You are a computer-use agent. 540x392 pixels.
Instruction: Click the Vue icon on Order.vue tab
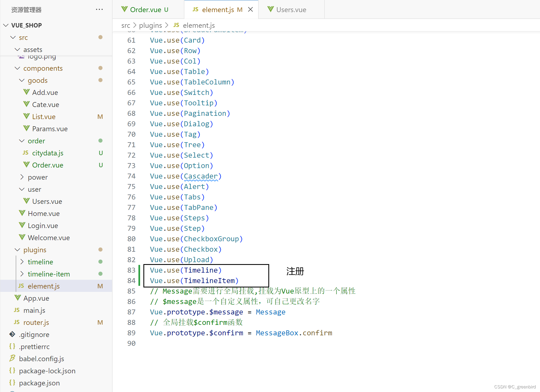point(124,9)
